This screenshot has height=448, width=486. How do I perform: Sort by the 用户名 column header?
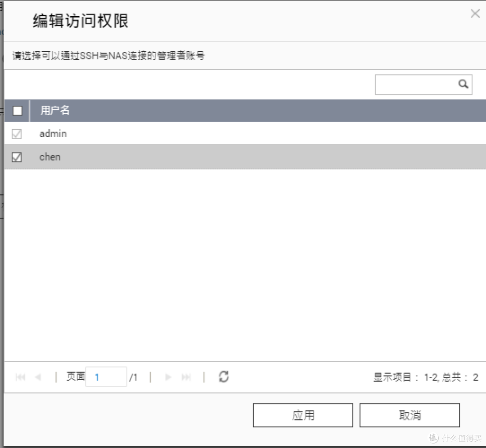tap(55, 110)
